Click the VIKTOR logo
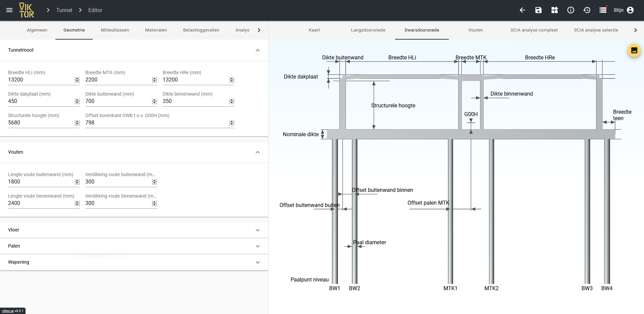Screen dimensions: 644x314 click(27, 10)
